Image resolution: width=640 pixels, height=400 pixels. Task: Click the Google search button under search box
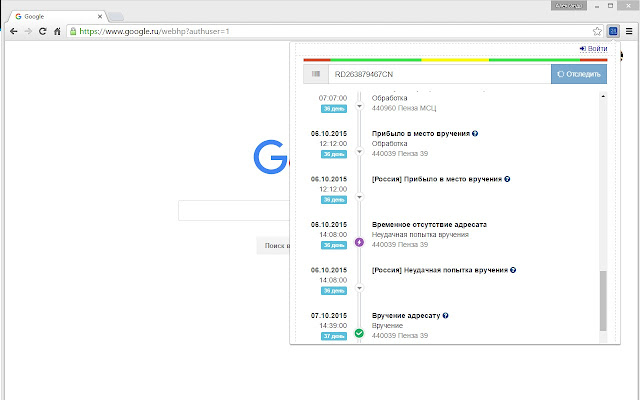pyautogui.click(x=273, y=246)
